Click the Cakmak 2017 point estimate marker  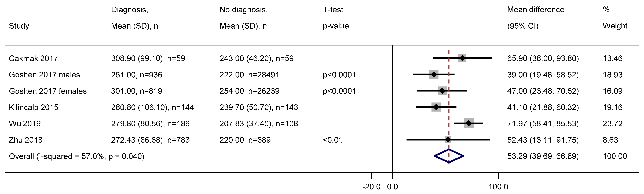[x=462, y=58]
